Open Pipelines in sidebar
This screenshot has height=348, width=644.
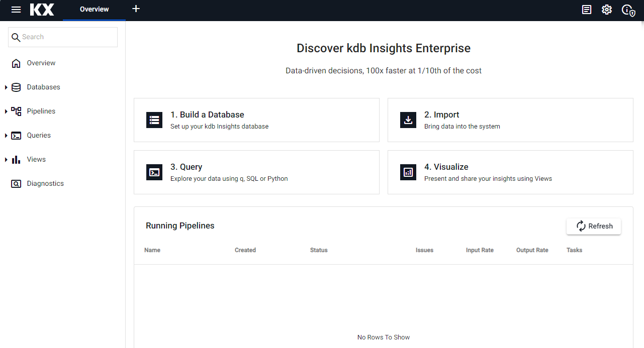[x=41, y=111]
